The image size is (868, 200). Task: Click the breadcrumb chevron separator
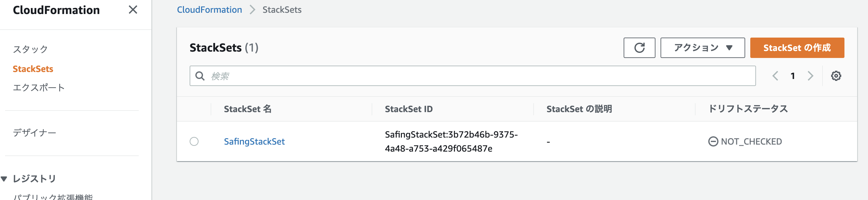252,10
